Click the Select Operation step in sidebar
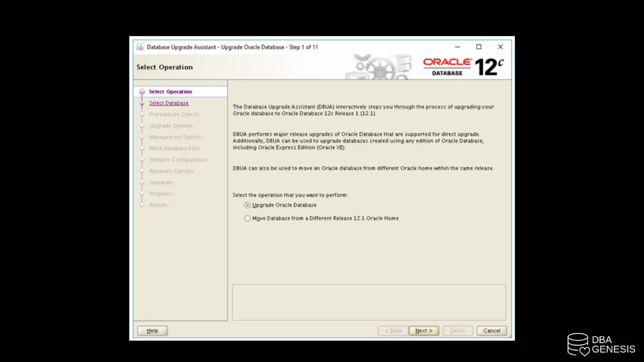Screen dimensions: 644x362 (170, 92)
